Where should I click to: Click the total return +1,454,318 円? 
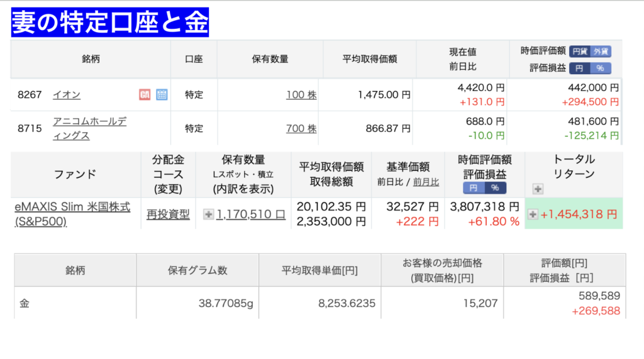click(579, 214)
